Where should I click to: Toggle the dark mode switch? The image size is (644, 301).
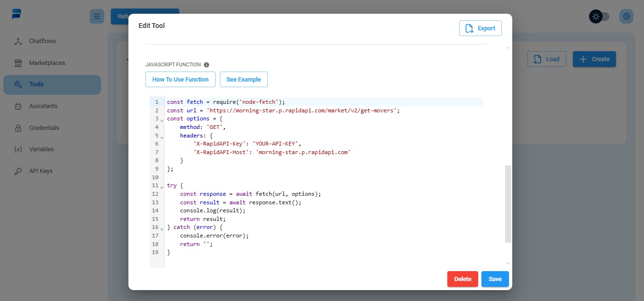[600, 17]
